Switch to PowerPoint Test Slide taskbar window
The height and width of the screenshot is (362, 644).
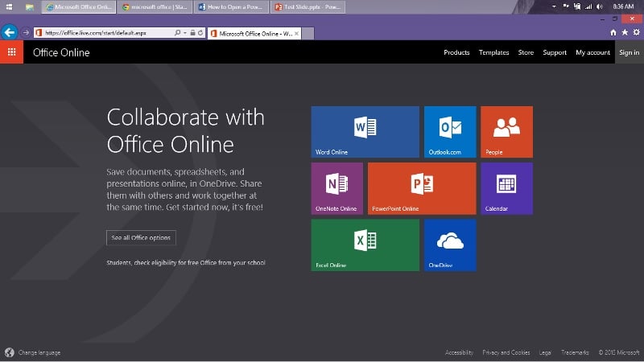click(308, 7)
